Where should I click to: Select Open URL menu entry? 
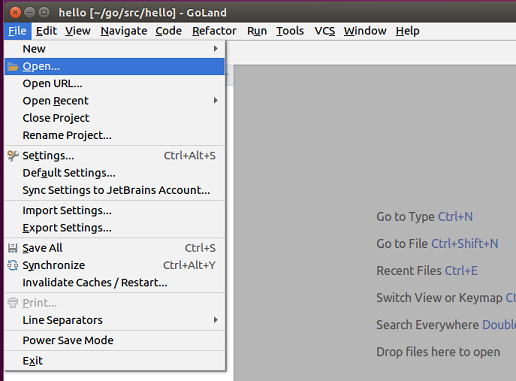[115, 83]
